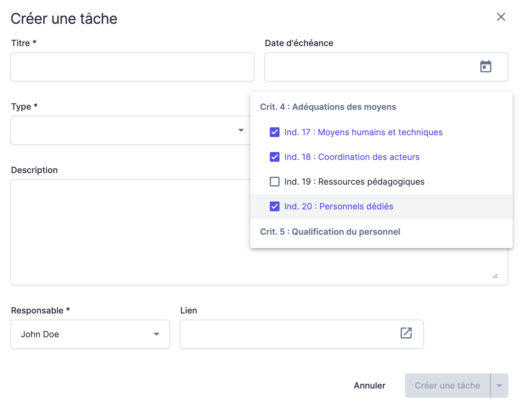
Task: Click the external link icon in Lien field
Action: click(406, 333)
